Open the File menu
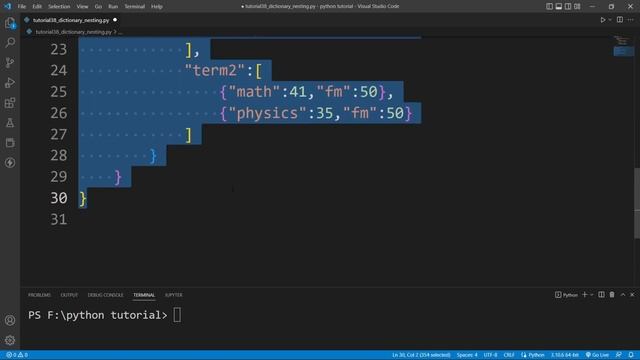 pyautogui.click(x=22, y=7)
